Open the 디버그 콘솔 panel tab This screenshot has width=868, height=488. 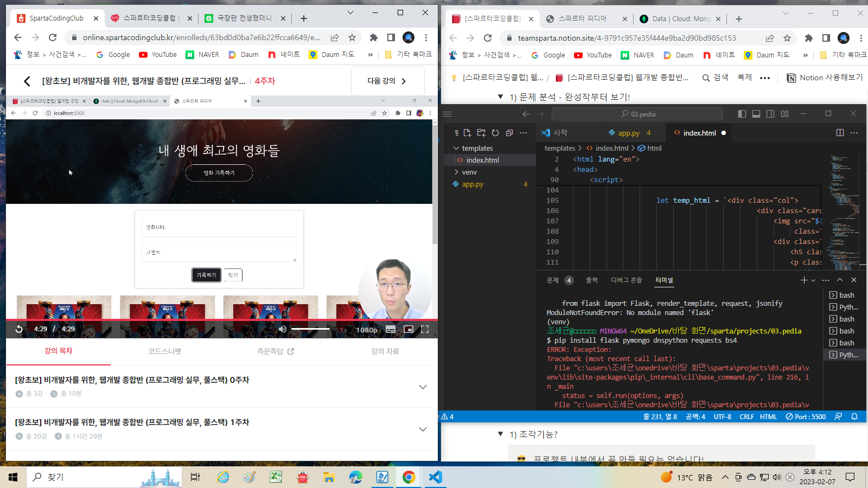[x=627, y=280]
